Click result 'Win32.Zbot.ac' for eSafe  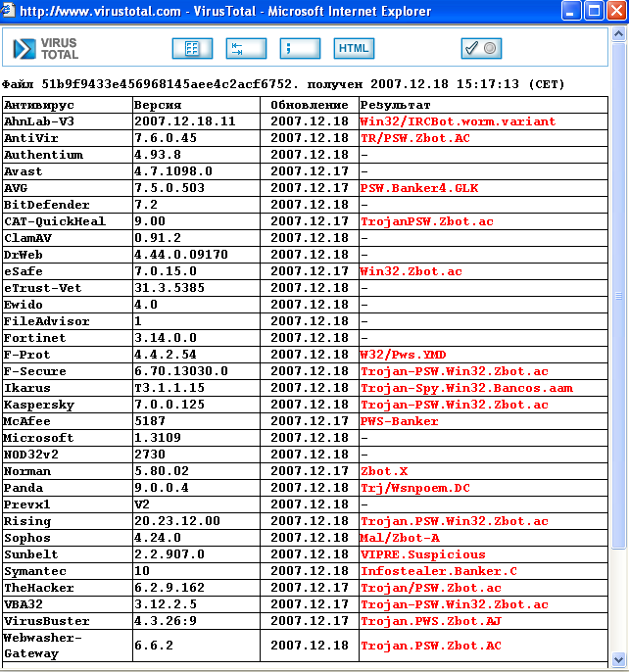point(411,271)
